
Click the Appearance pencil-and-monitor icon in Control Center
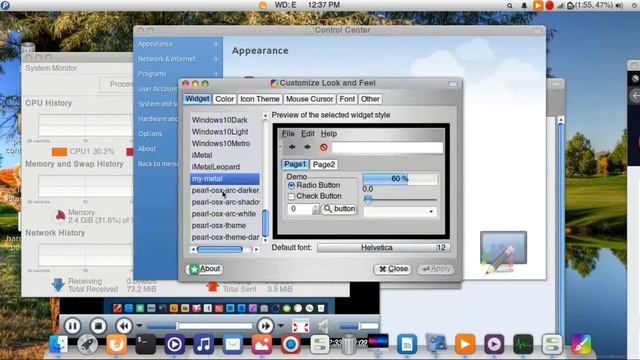click(x=503, y=253)
